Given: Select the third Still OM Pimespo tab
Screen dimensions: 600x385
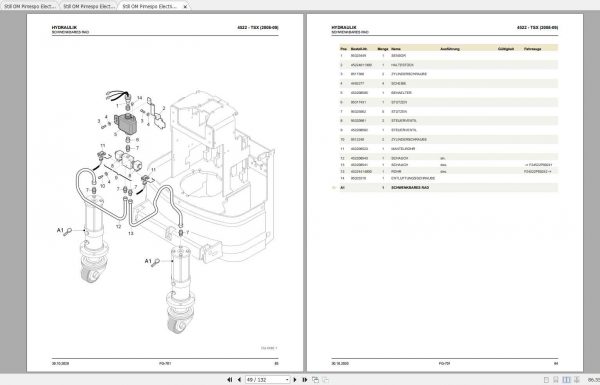Looking at the screenshot, I should coord(150,6).
